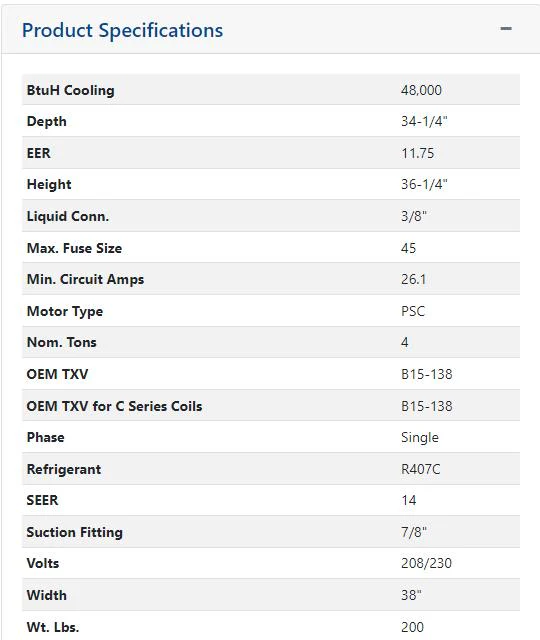Click the Volts 208/230 value
The width and height of the screenshot is (540, 640).
[426, 563]
